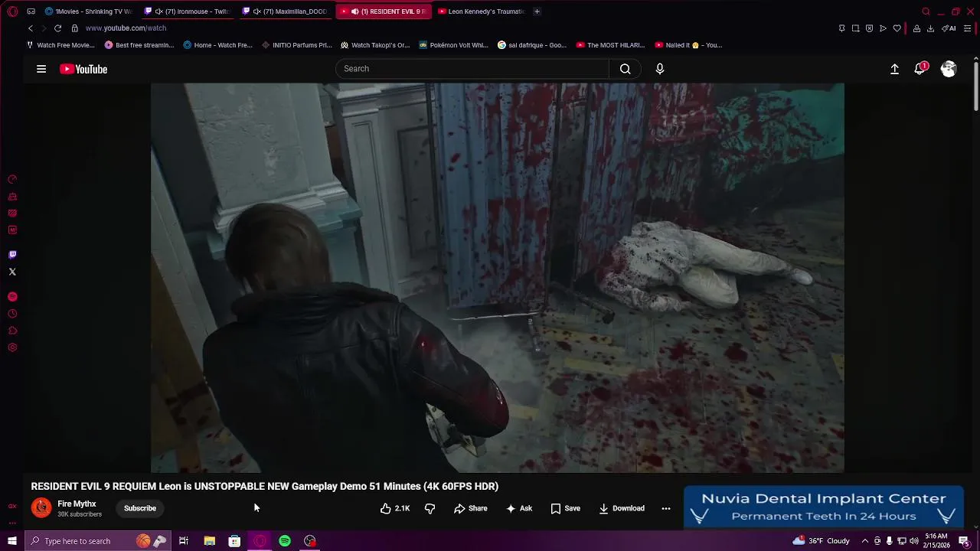Go to the YouTube home logo
The width and height of the screenshot is (980, 551).
coord(83,69)
